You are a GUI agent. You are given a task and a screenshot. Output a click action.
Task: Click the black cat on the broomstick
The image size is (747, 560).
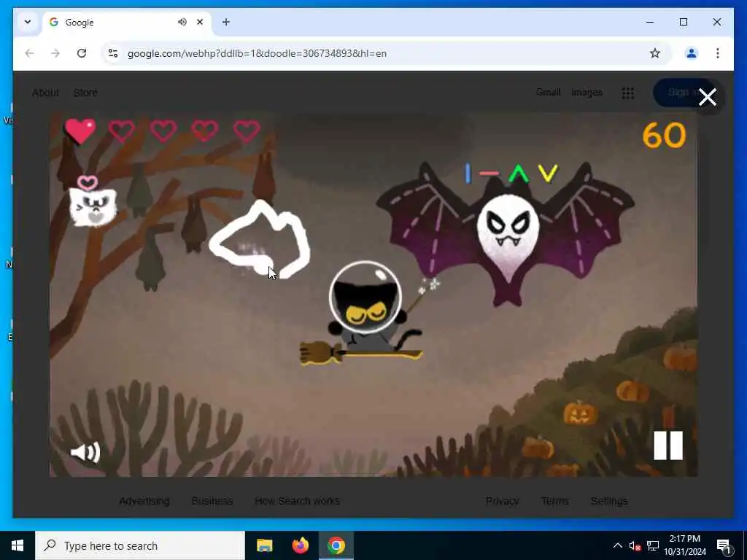[x=366, y=312]
